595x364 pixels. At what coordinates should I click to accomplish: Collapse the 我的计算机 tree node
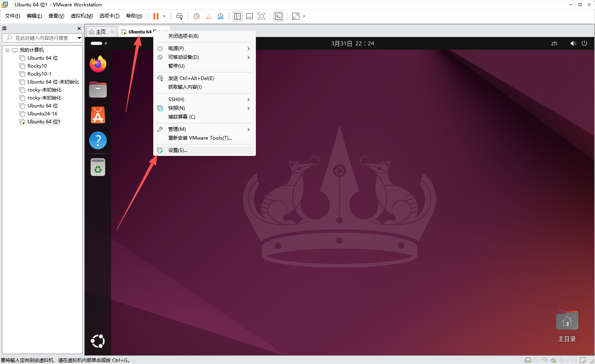7,50
